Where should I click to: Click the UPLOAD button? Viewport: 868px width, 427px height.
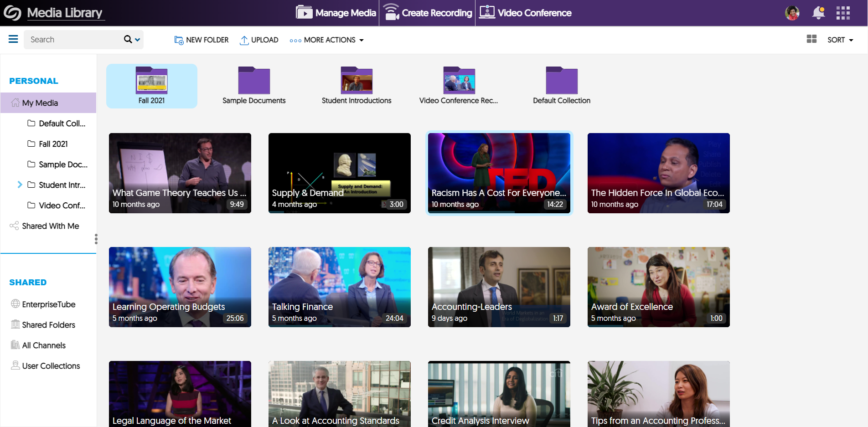tap(259, 40)
